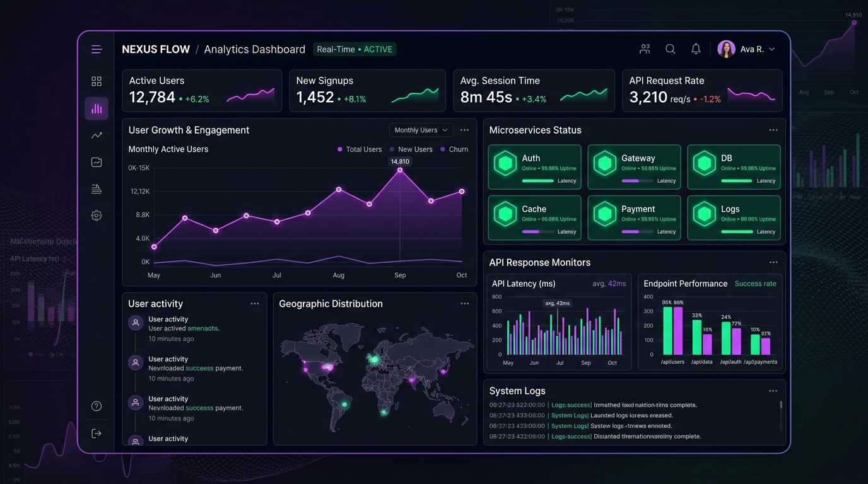The height and width of the screenshot is (484, 868).
Task: Open the grid overview icon in the sidebar
Action: [x=97, y=81]
